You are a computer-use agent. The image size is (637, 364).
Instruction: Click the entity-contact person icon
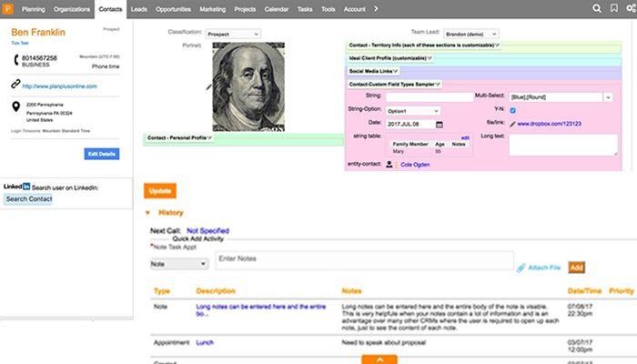pyautogui.click(x=389, y=164)
